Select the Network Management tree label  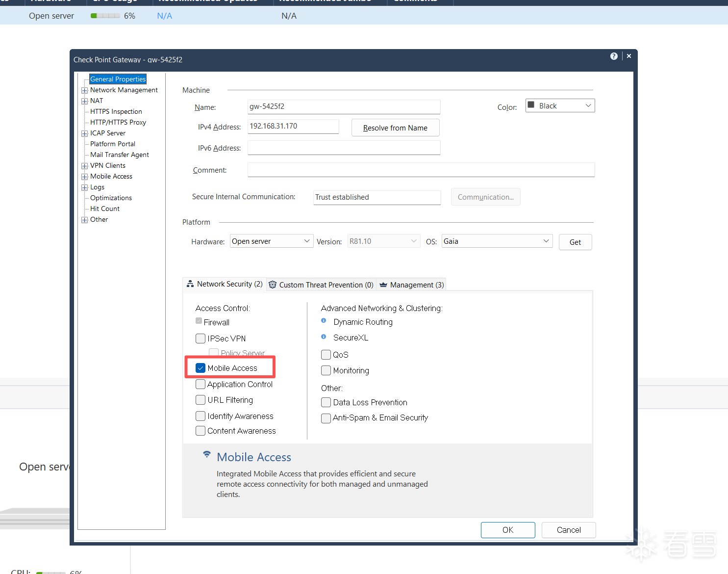[x=124, y=90]
